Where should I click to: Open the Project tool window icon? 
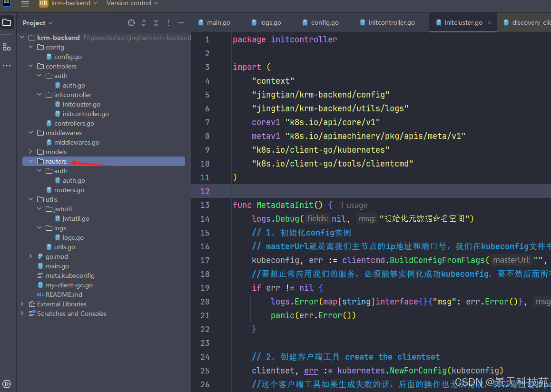pos(7,23)
